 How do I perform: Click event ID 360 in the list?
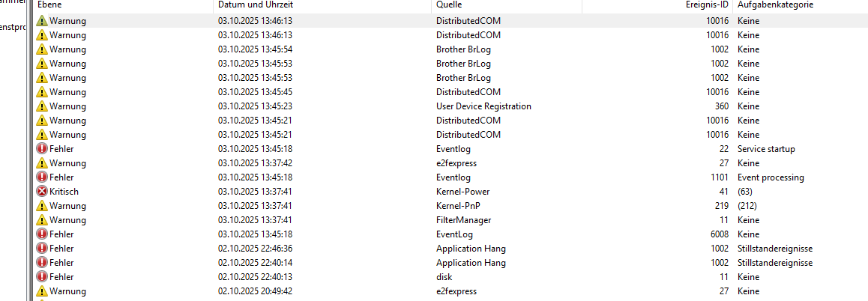[x=721, y=106]
